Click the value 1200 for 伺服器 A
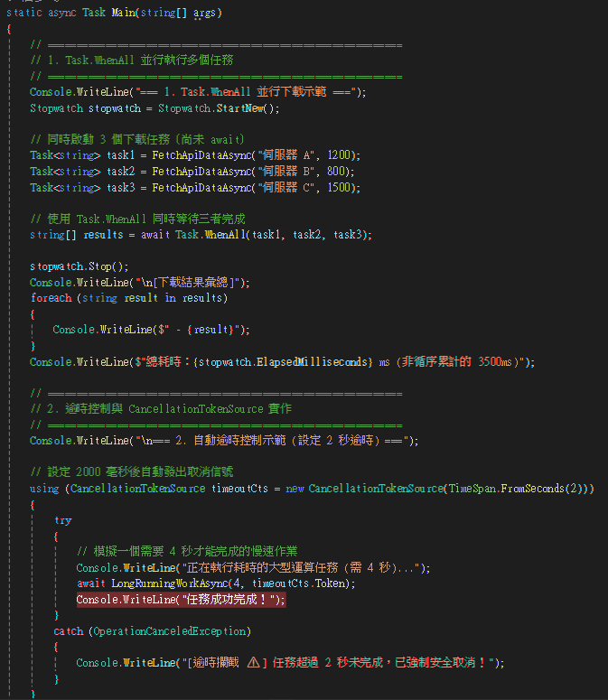This screenshot has height=700, width=608. 339,155
